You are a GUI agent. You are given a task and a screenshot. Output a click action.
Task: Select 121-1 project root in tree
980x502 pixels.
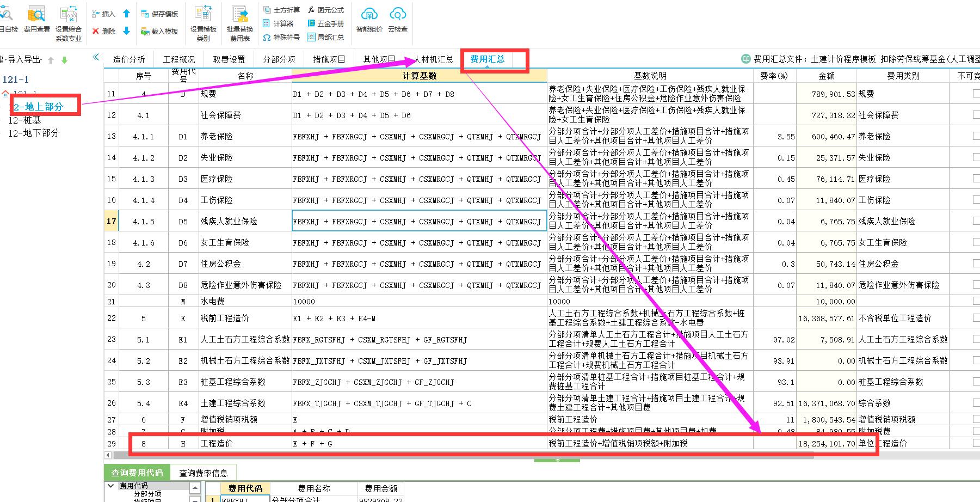point(16,79)
